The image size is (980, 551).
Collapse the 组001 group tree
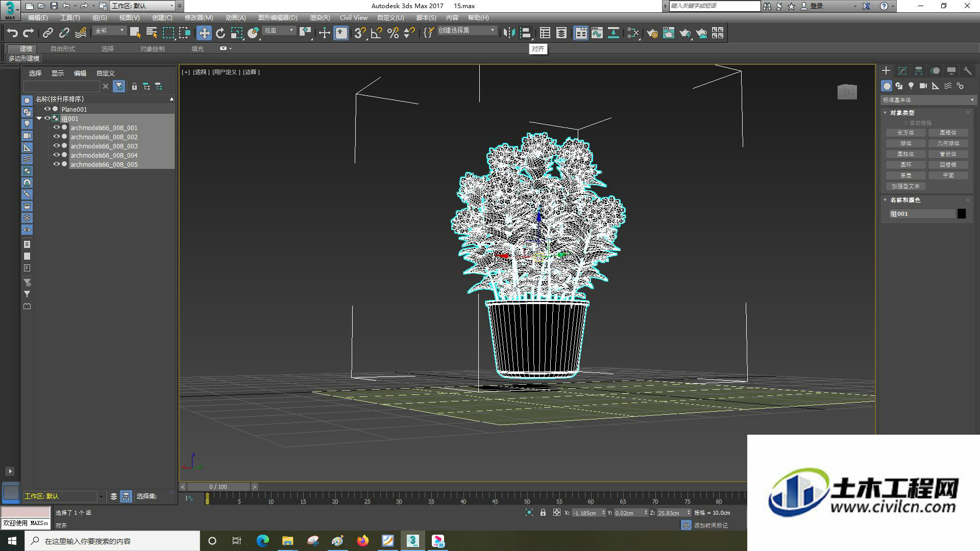[39, 118]
